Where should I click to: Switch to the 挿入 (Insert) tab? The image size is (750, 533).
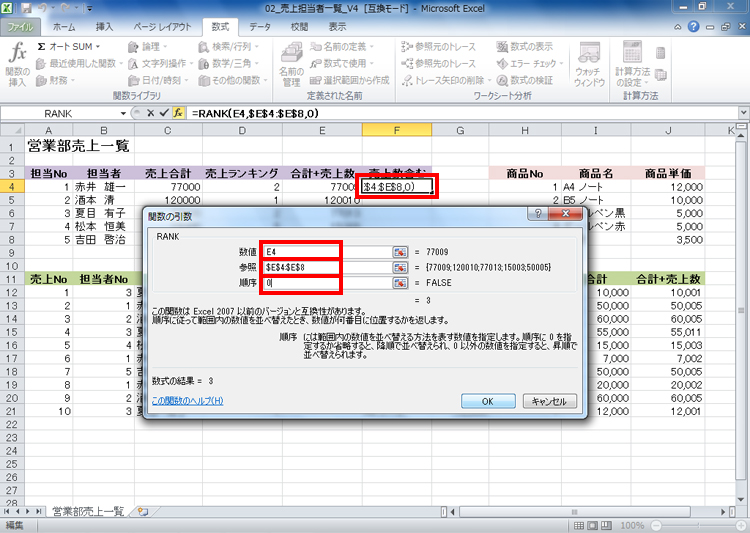(x=104, y=27)
